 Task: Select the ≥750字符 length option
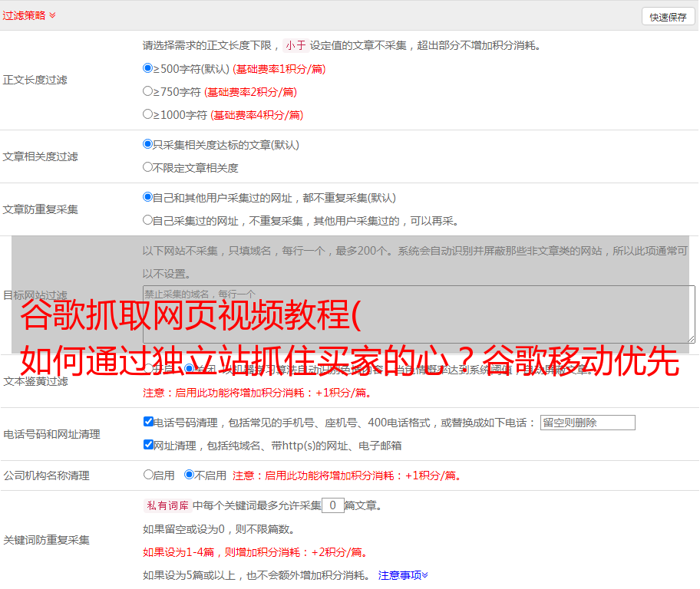[x=148, y=90]
